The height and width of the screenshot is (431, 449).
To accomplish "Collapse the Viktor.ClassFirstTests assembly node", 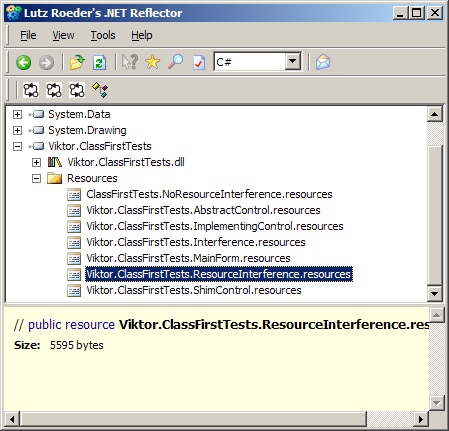I will (x=17, y=146).
